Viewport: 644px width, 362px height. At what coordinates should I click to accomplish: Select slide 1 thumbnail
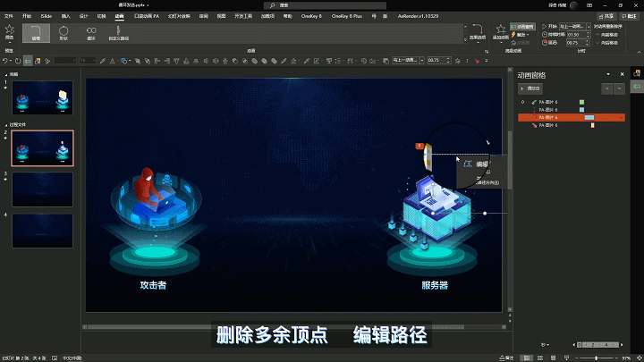click(x=42, y=97)
